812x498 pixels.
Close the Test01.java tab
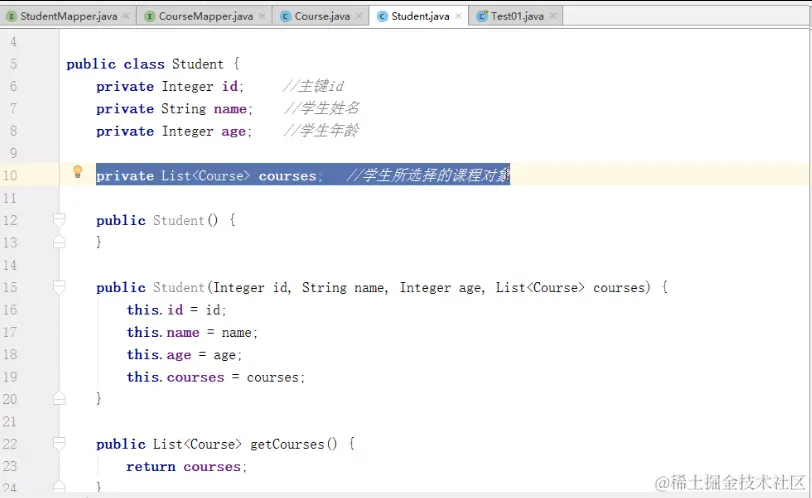553,16
